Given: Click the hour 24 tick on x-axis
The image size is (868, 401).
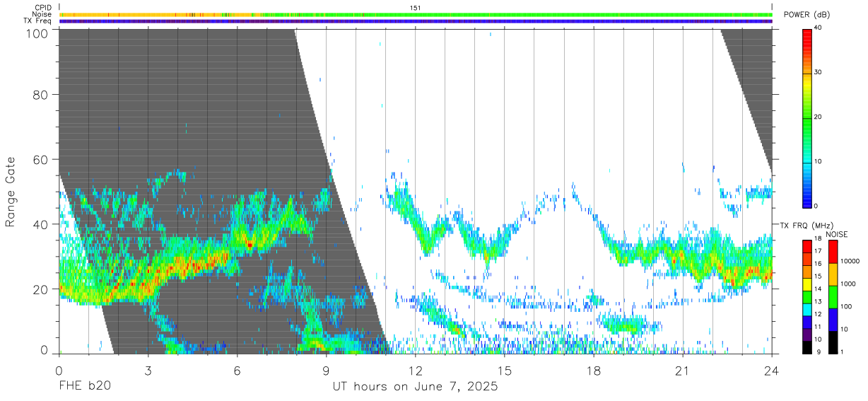Looking at the screenshot, I should 772,371.
